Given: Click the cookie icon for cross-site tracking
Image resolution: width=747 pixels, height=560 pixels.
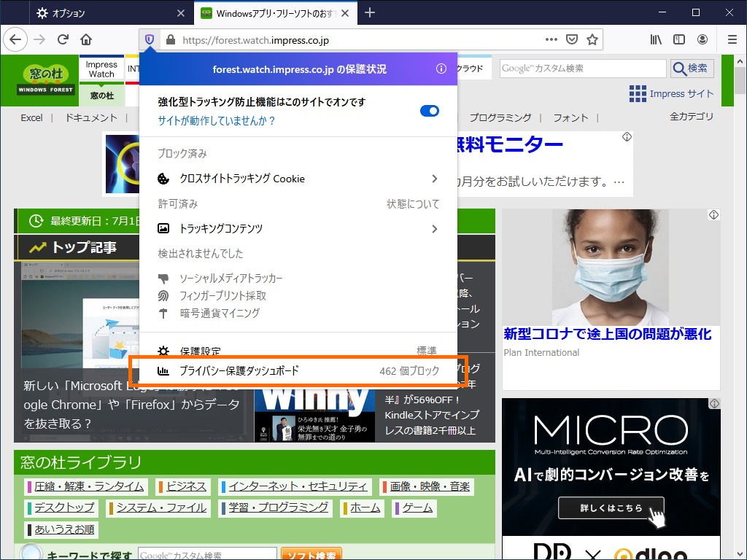Looking at the screenshot, I should click(x=163, y=179).
